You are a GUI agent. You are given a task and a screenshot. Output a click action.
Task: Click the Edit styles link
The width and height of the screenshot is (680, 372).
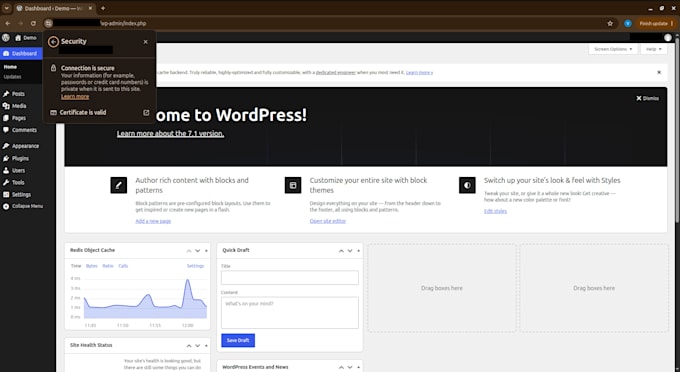coord(495,211)
